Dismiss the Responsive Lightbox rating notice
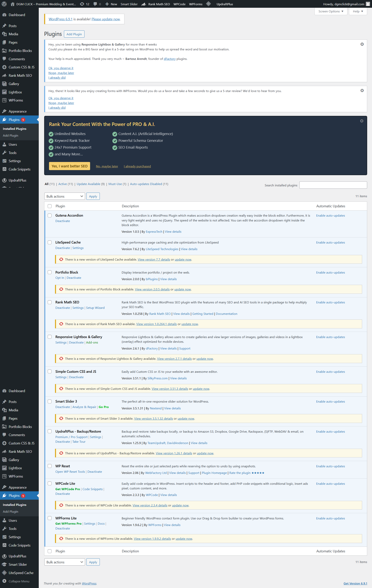The height and width of the screenshot is (588, 372). 362,44
